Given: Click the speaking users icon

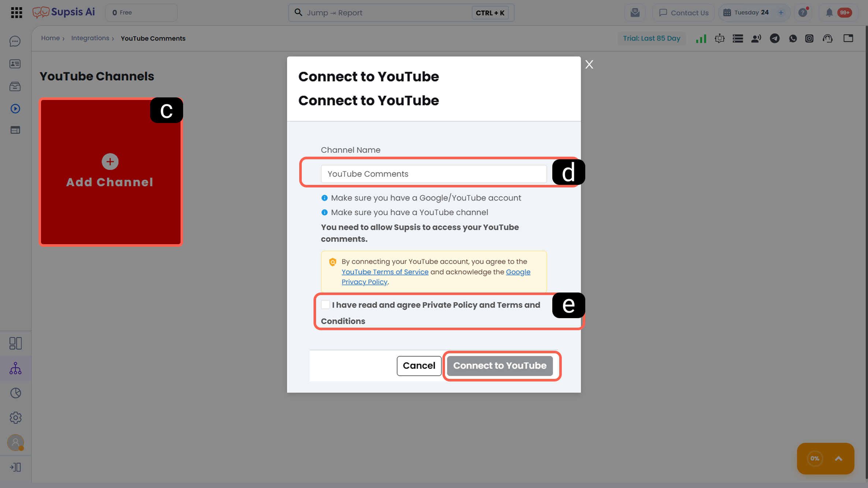Looking at the screenshot, I should click(756, 38).
